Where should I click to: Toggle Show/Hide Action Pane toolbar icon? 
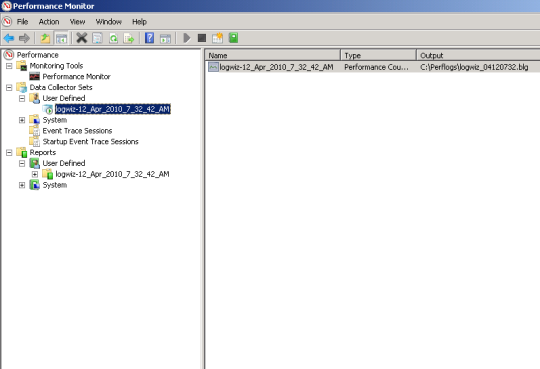point(166,38)
